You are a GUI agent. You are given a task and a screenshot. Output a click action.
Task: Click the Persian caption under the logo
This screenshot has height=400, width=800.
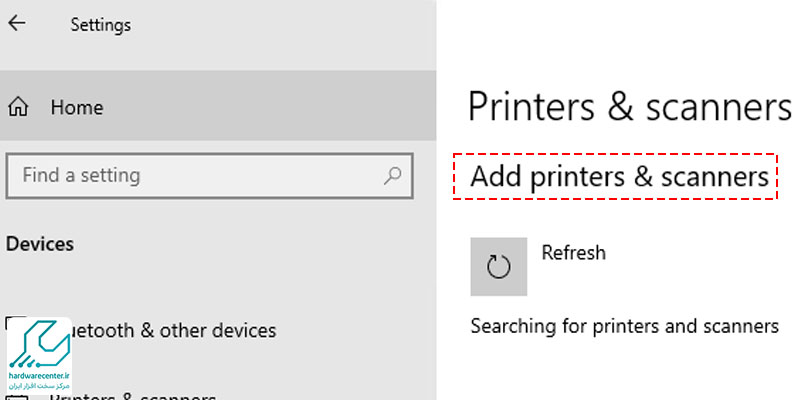(x=38, y=385)
